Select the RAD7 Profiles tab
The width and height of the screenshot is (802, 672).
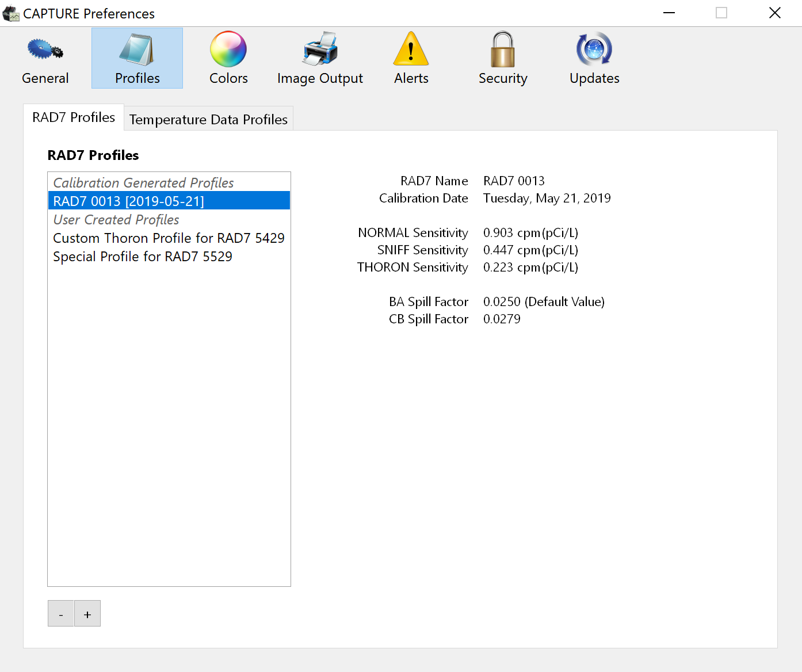(74, 117)
